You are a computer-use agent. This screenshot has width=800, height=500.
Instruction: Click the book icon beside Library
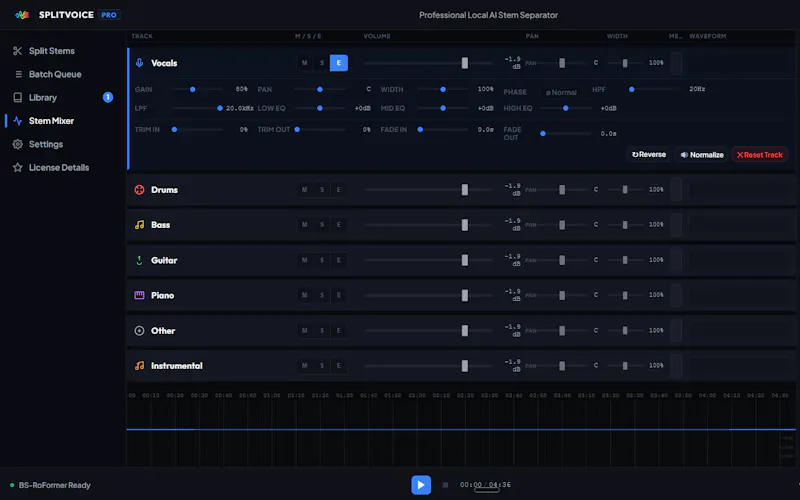click(x=17, y=97)
